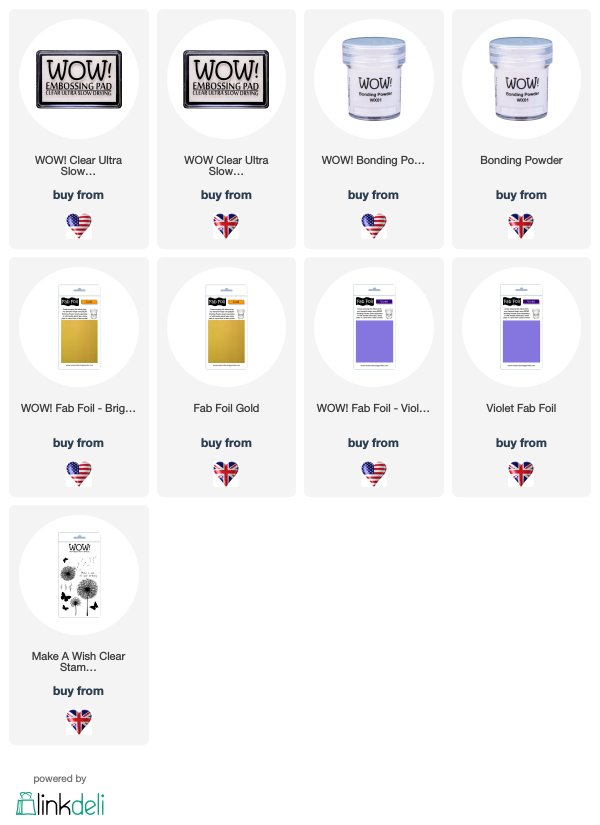Click the US flag heart under WOW! Fab Foil - Brig…
Image resolution: width=600 pixels, height=825 pixels.
[79, 474]
